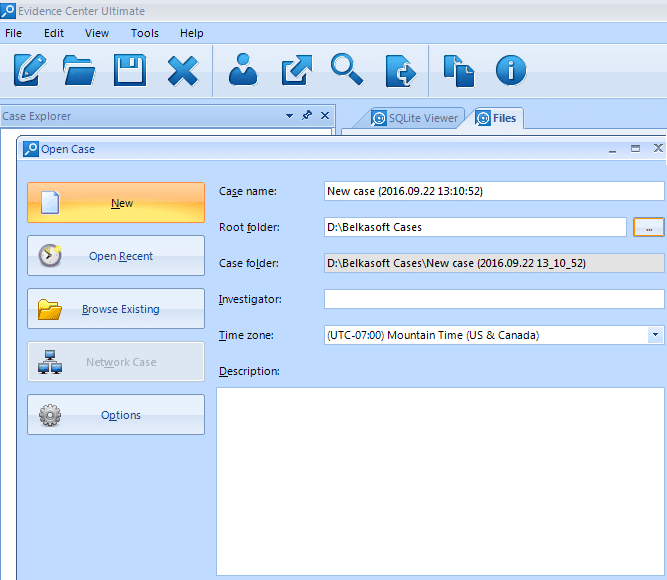The width and height of the screenshot is (667, 580).
Task: Open the File menu
Action: point(13,33)
